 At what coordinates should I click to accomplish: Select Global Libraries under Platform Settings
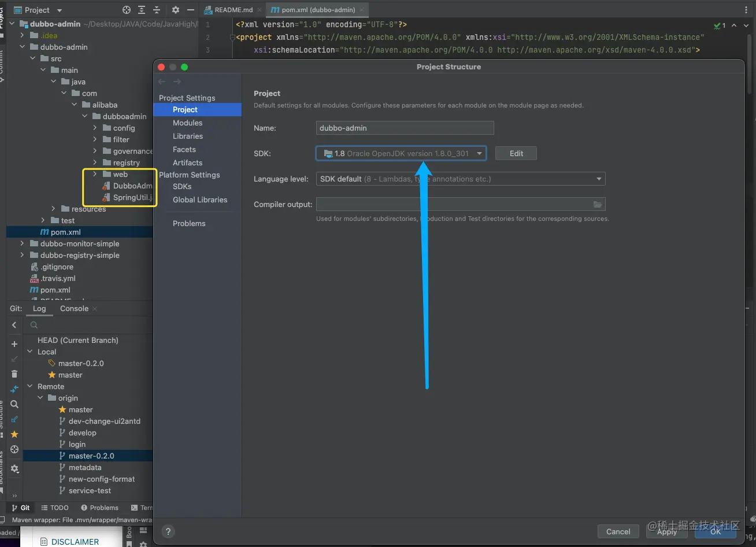[x=200, y=199]
